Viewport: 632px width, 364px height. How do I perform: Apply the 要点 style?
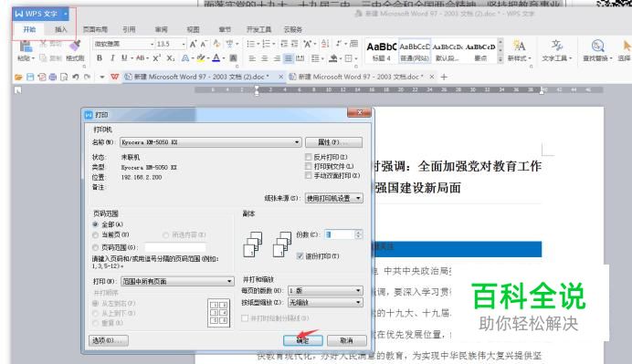click(480, 51)
